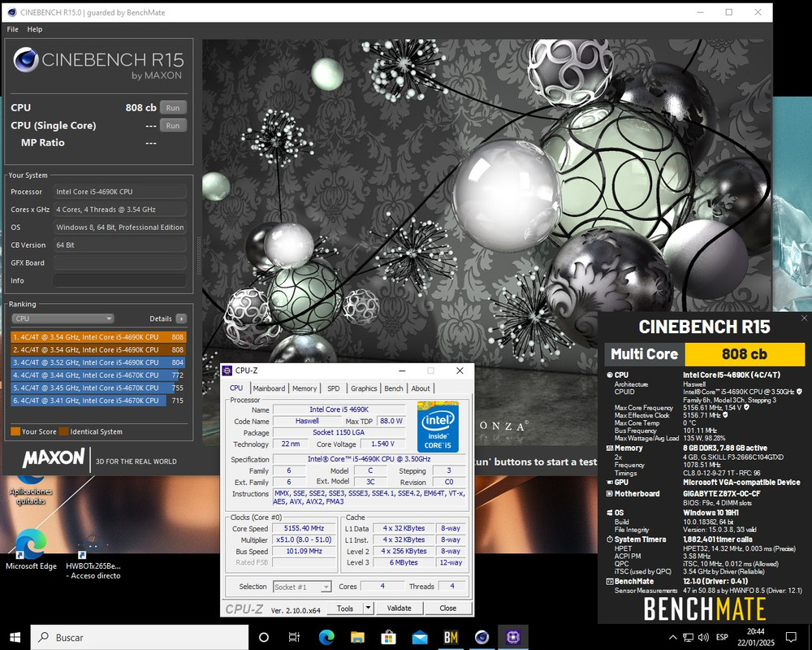Show hidden system tray icons
Screen dimensions: 812x650
click(672, 637)
